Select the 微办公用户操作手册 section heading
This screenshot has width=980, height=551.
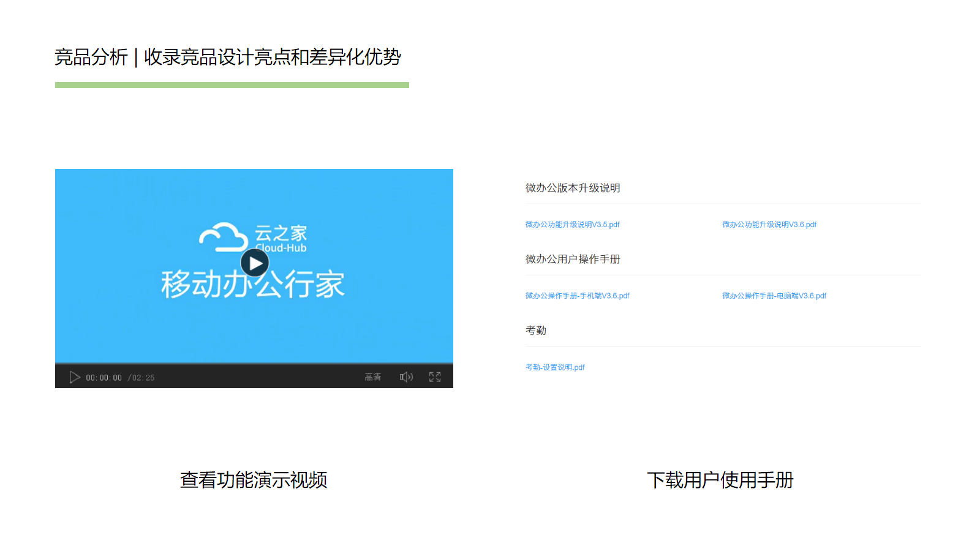[x=573, y=259]
